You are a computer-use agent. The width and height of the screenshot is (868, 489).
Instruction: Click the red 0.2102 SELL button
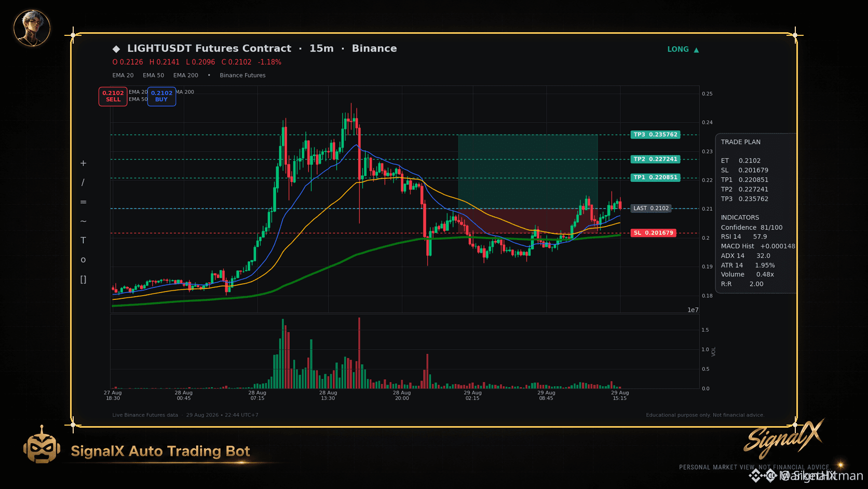113,96
